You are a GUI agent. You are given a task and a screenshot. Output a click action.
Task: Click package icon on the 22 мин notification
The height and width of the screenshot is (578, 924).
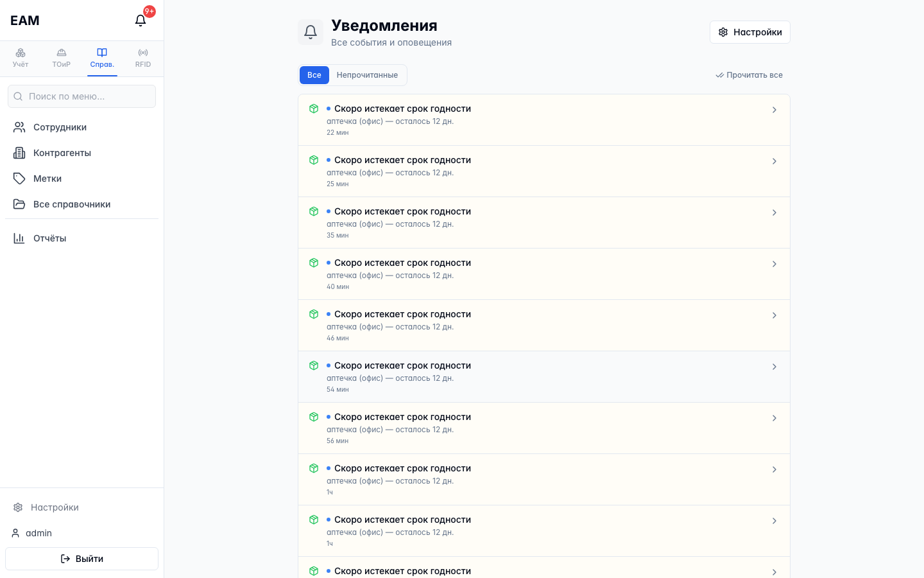[x=314, y=109]
